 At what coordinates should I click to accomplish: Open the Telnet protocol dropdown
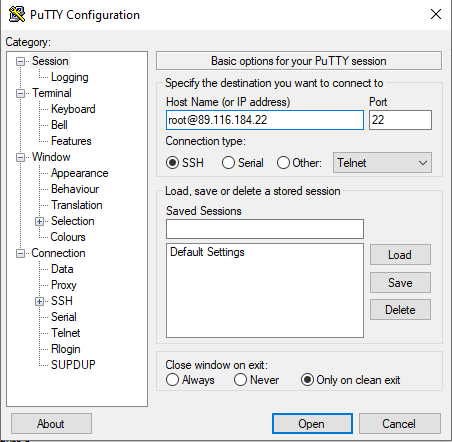click(x=382, y=163)
